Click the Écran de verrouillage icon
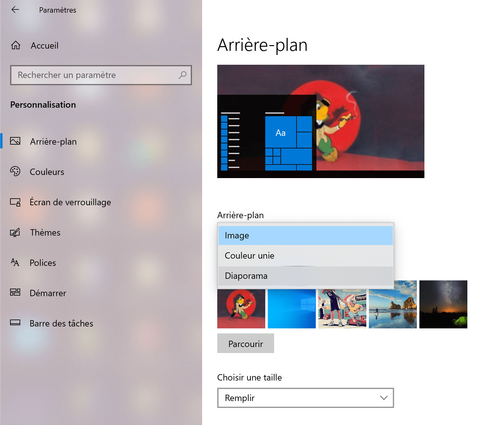Viewport: 504px width, 425px height. coord(15,202)
